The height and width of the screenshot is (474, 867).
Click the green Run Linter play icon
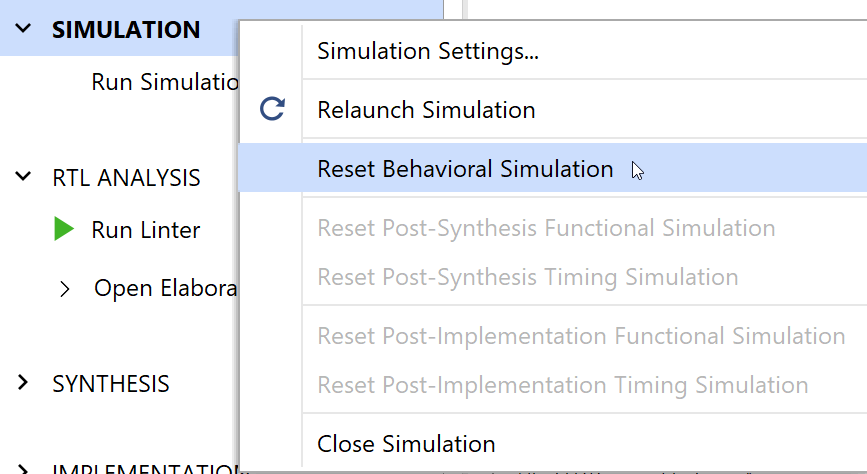64,229
